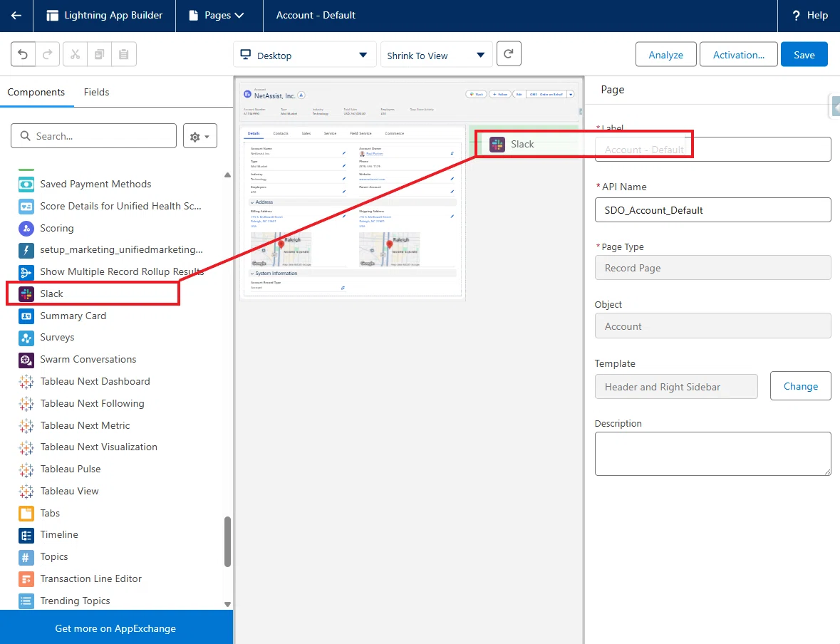Click the left Raleigh map thumbnail
This screenshot has height=644, width=840.
[x=281, y=249]
